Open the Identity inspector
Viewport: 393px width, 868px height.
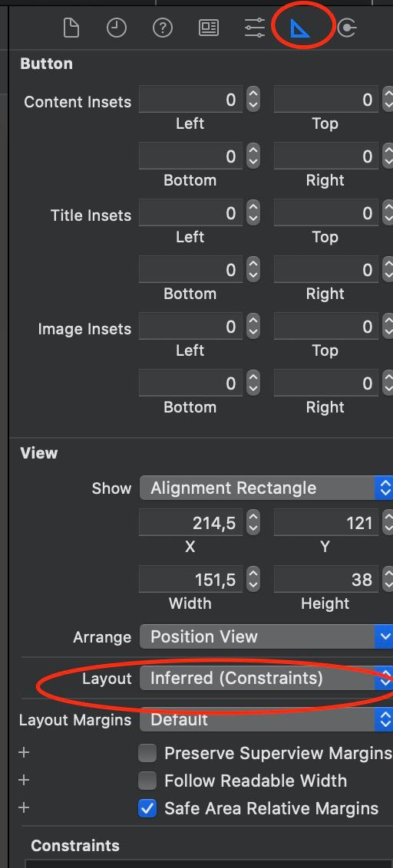click(x=209, y=27)
